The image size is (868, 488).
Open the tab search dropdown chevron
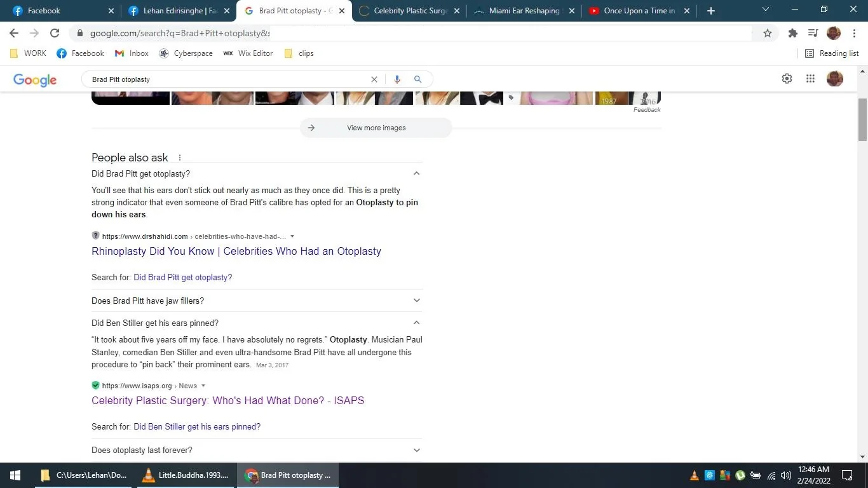(x=766, y=10)
